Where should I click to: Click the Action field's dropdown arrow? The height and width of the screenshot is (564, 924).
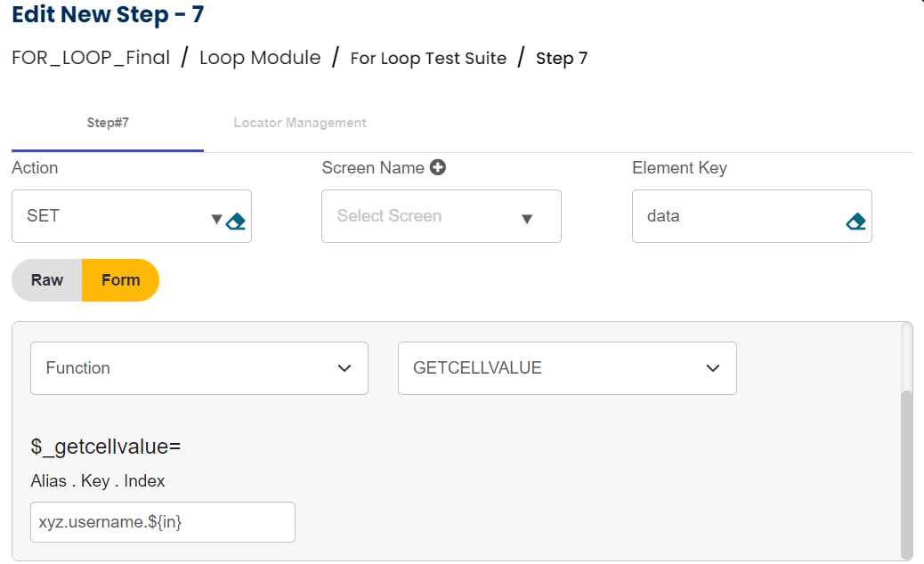[x=215, y=219]
